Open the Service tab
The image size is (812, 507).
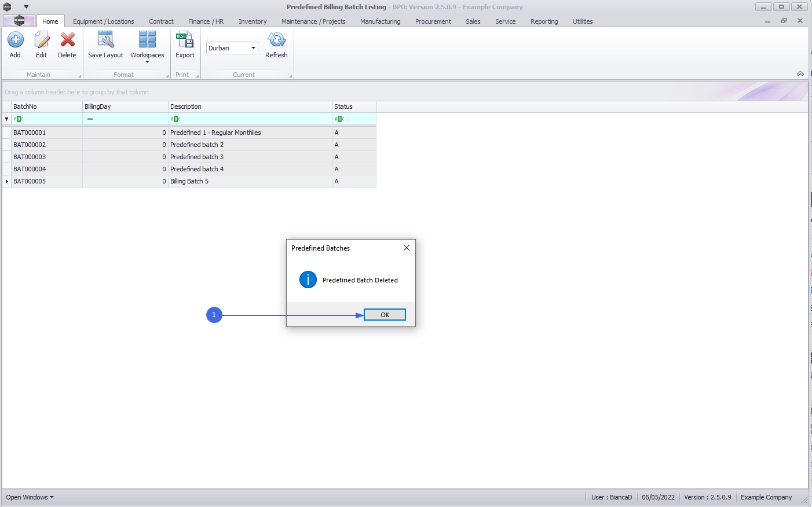(505, 21)
